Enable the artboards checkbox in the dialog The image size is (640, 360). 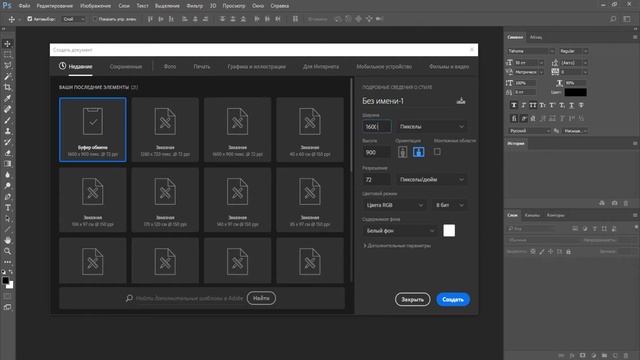(x=437, y=152)
